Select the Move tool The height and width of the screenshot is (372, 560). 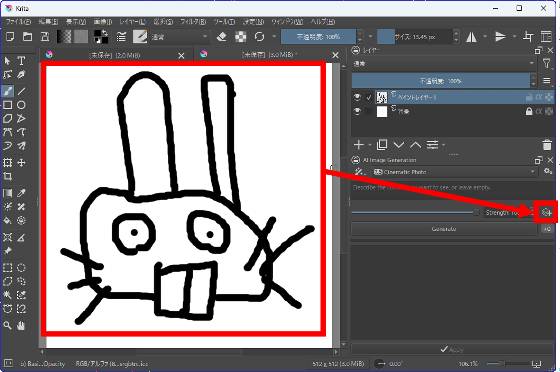tap(21, 163)
